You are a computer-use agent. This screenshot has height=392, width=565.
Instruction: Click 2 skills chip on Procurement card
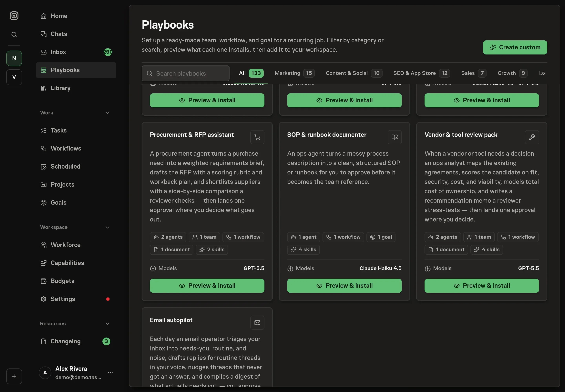tap(212, 250)
